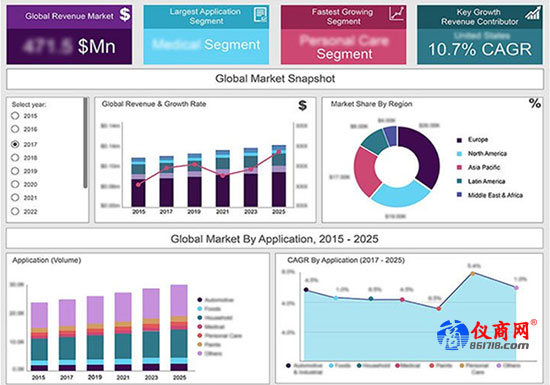The width and height of the screenshot is (550, 385).
Task: Click the 2025 bar in Application Volume chart
Action: 179,327
